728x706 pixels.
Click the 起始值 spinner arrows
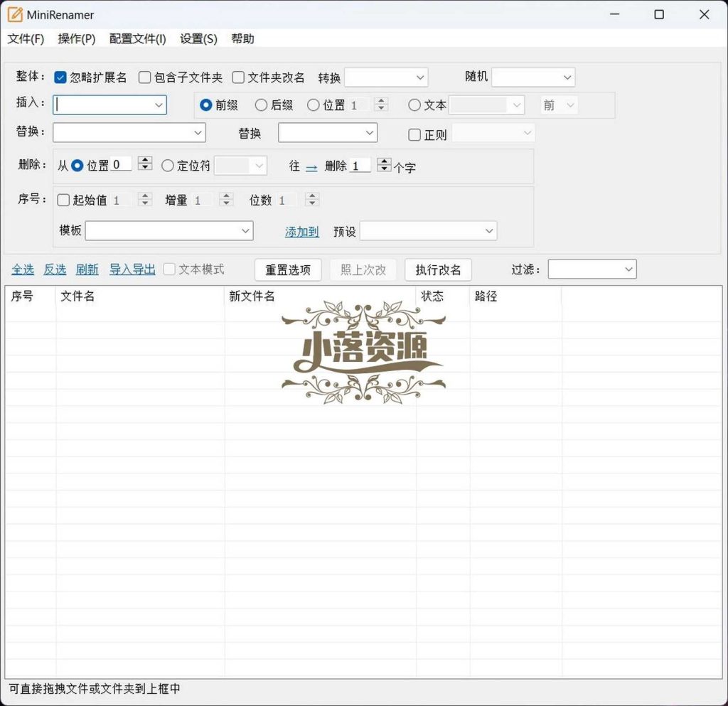click(145, 200)
